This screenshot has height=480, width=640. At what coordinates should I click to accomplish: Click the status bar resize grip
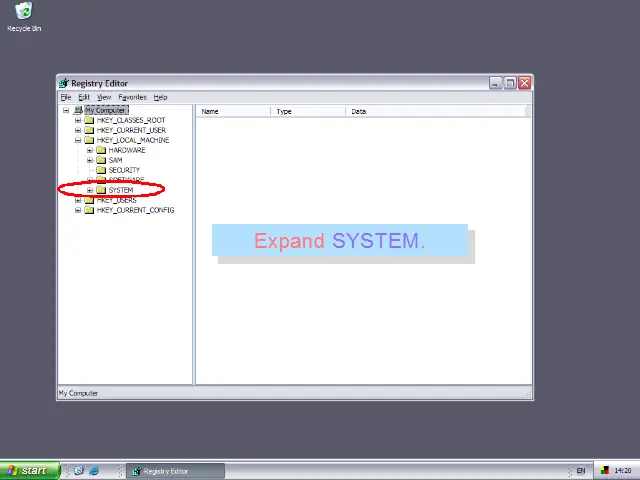tap(528, 395)
